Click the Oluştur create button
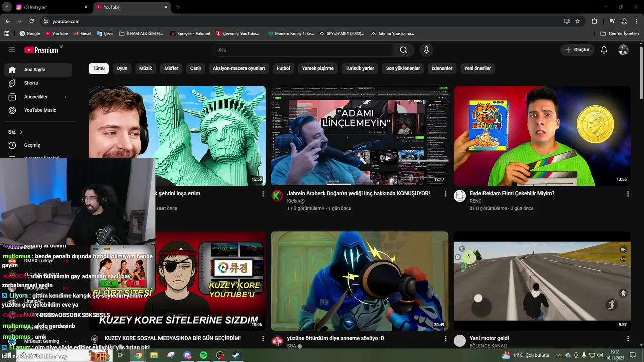Viewport: 644px width, 362px height. click(x=577, y=50)
